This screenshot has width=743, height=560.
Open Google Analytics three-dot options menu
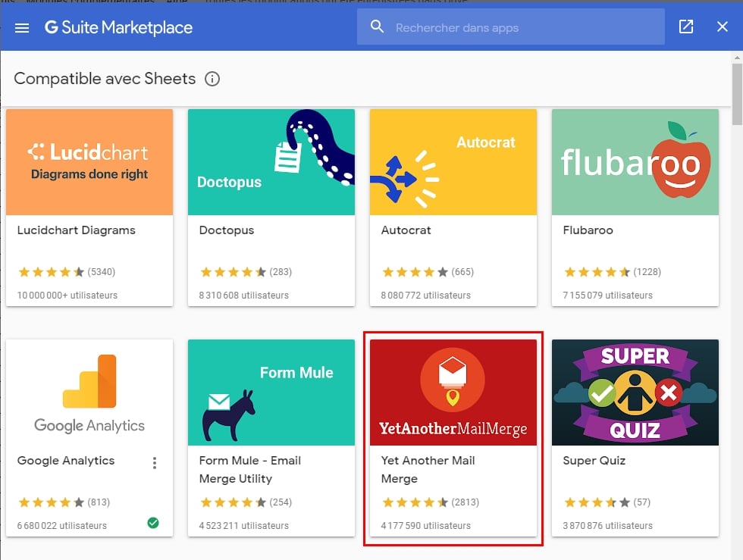[155, 462]
